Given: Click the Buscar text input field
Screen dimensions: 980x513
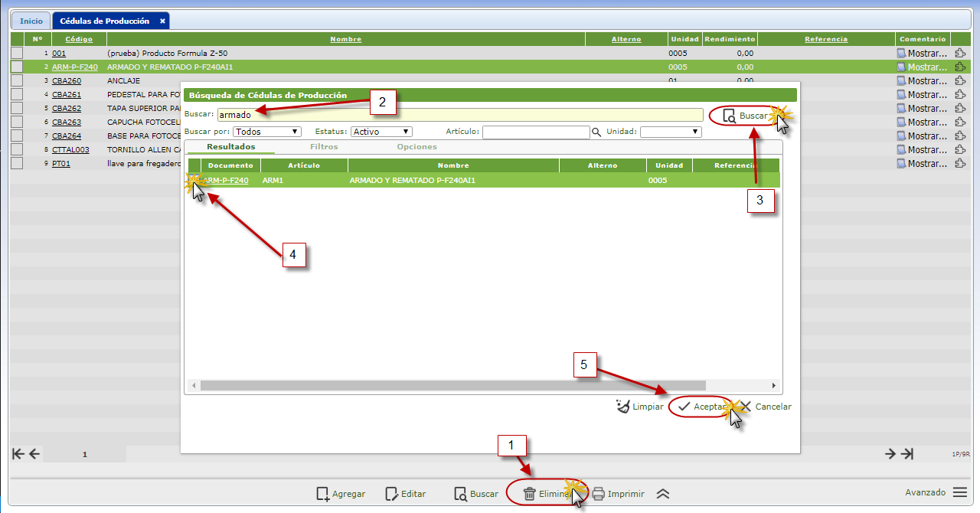Looking at the screenshot, I should (x=459, y=115).
